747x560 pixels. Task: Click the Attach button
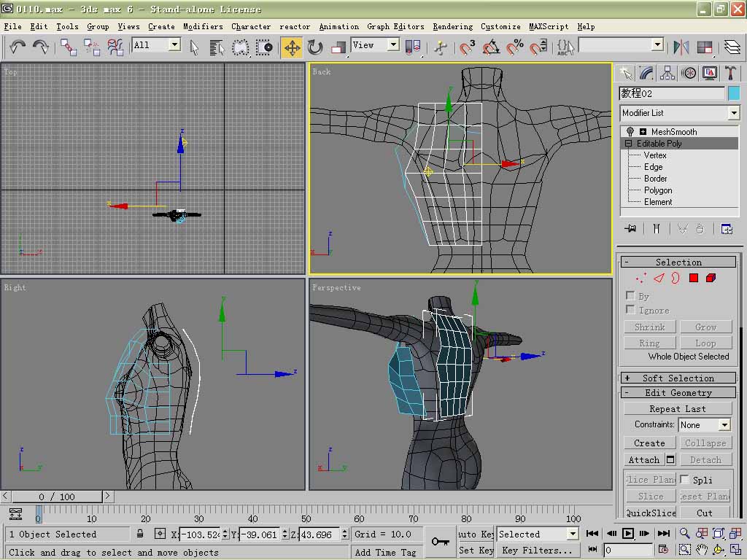pyautogui.click(x=643, y=459)
